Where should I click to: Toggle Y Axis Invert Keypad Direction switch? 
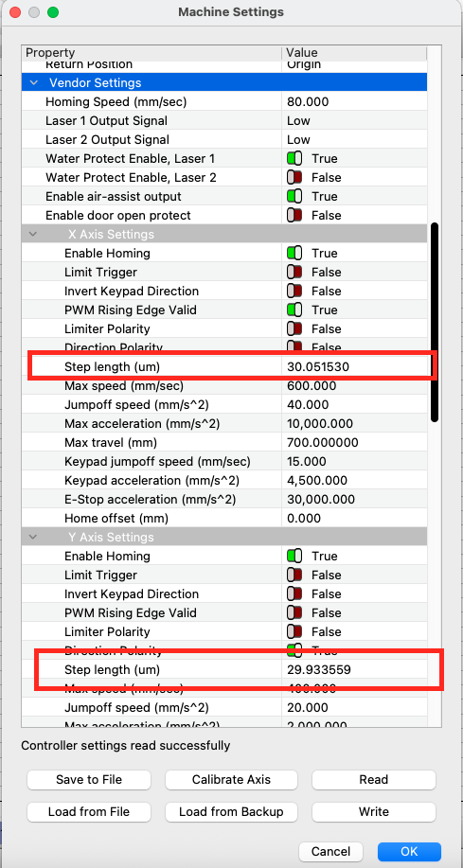pos(294,594)
